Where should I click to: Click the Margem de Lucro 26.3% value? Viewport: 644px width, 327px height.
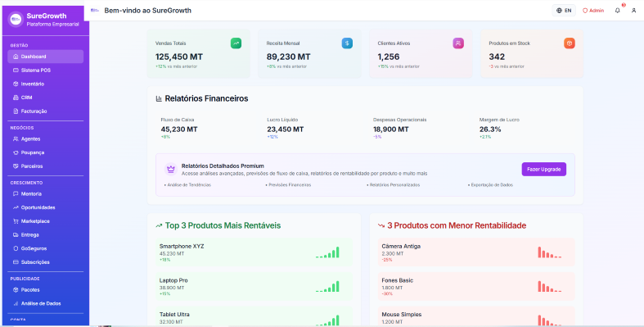490,129
